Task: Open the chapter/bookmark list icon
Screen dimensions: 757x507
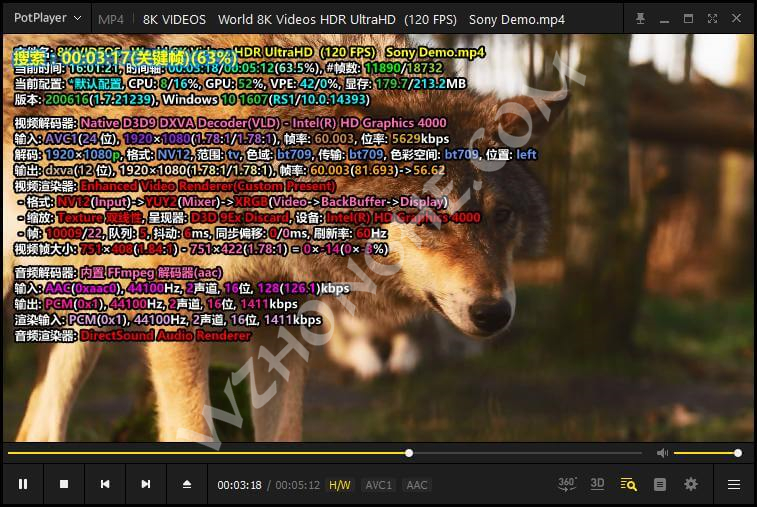Action: coord(659,484)
